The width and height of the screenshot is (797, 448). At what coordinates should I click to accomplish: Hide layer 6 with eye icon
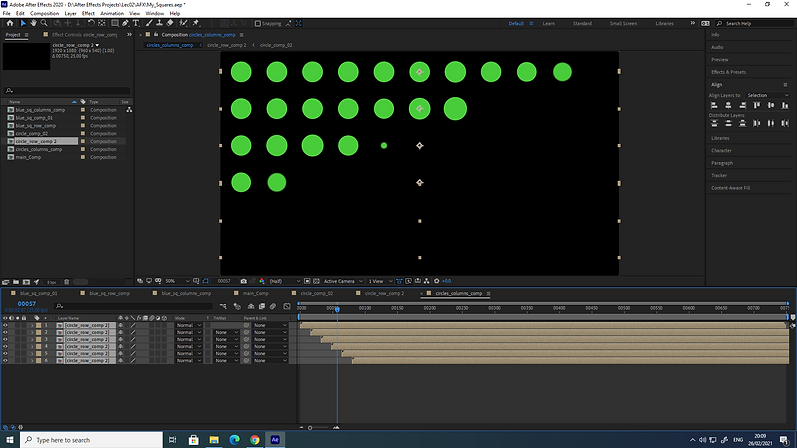coord(5,361)
